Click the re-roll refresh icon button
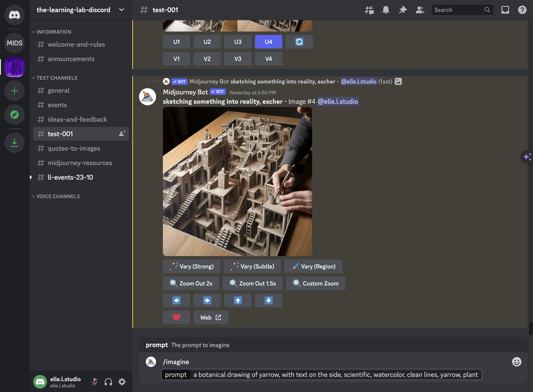The height and width of the screenshot is (392, 533). point(299,42)
